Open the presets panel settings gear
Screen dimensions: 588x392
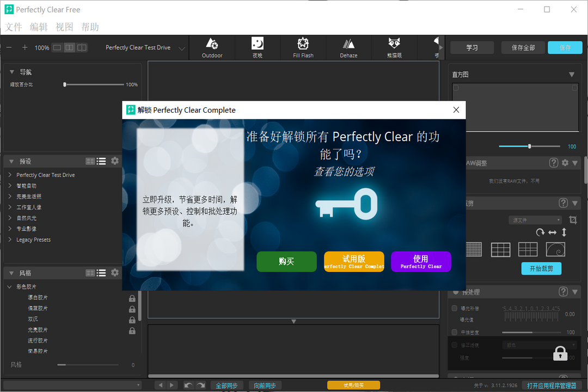114,161
